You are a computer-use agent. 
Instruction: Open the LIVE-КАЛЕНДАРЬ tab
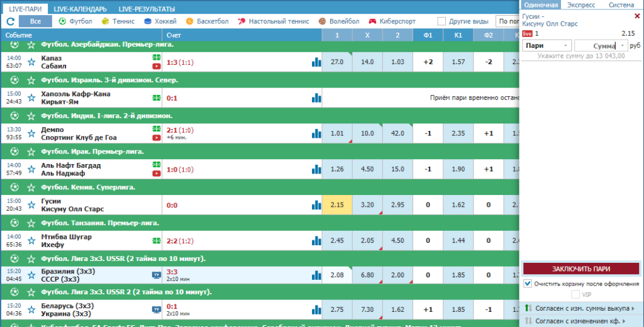[x=80, y=9]
